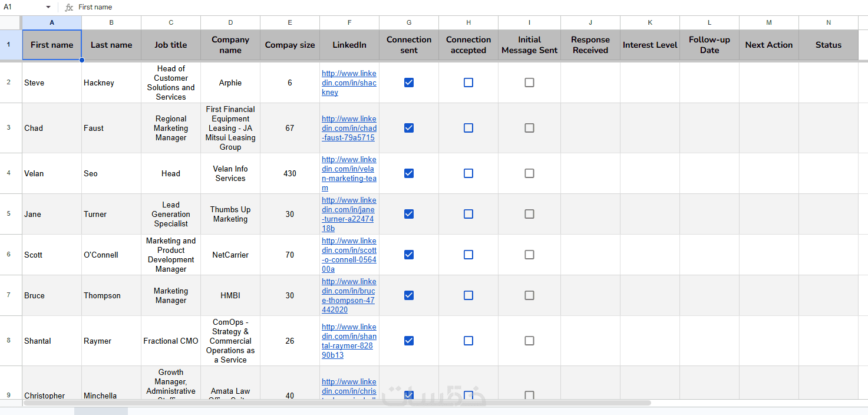Select the Interest Level header cell
Viewport: 868px width, 415px height.
click(649, 45)
